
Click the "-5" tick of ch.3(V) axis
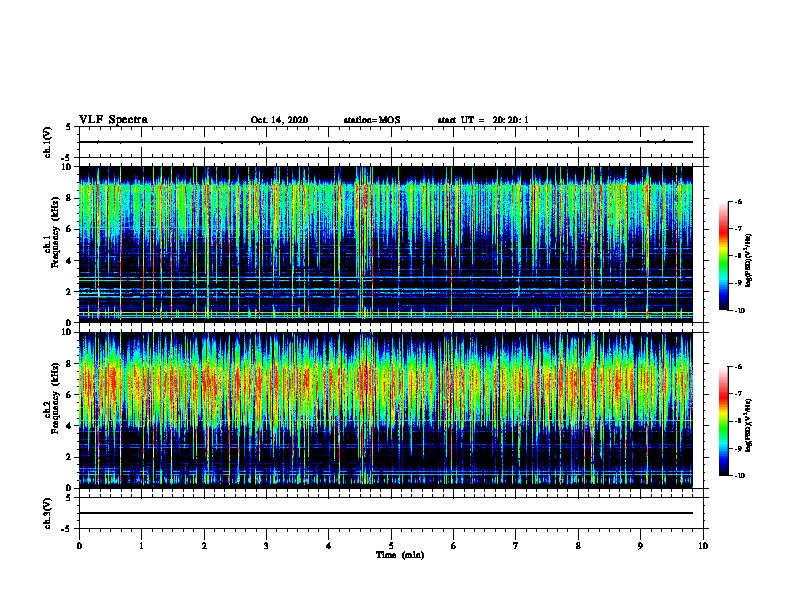tap(67, 529)
